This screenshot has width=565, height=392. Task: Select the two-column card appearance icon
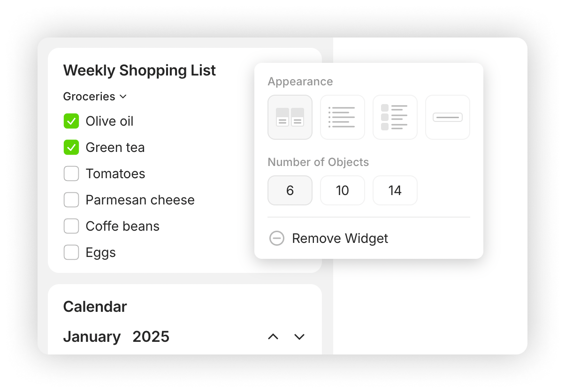tap(290, 117)
